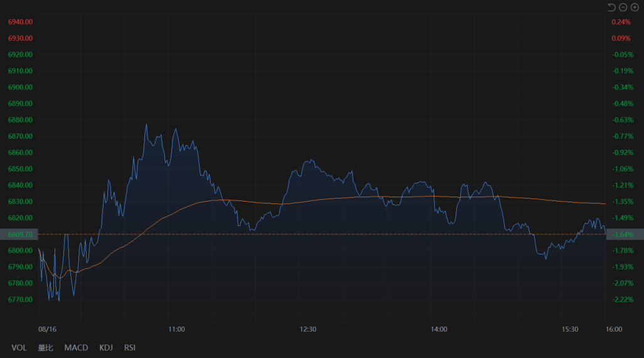Image resolution: width=644 pixels, height=358 pixels.
Task: Click the 15:30 time axis label
Action: coord(570,329)
